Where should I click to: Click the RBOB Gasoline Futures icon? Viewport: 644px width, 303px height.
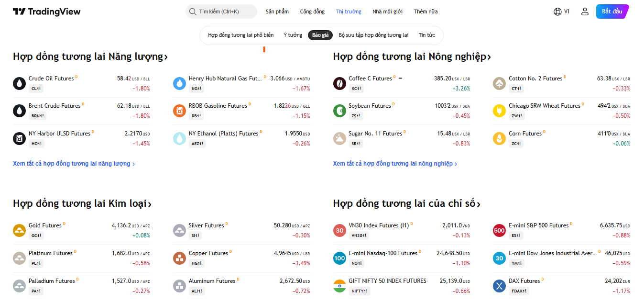coord(179,111)
